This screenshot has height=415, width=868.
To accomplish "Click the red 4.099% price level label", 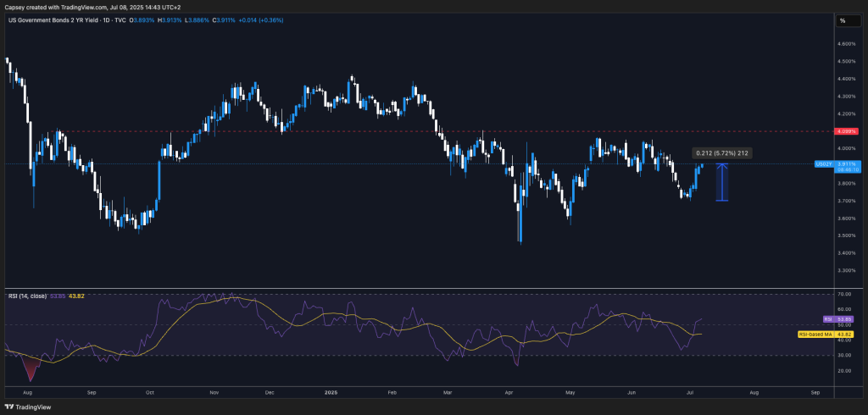I will coord(847,131).
